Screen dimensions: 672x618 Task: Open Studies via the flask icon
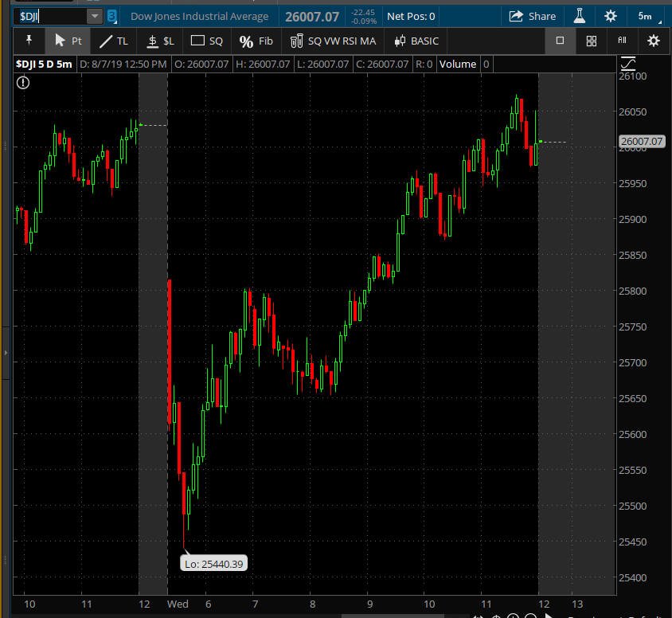click(x=580, y=16)
